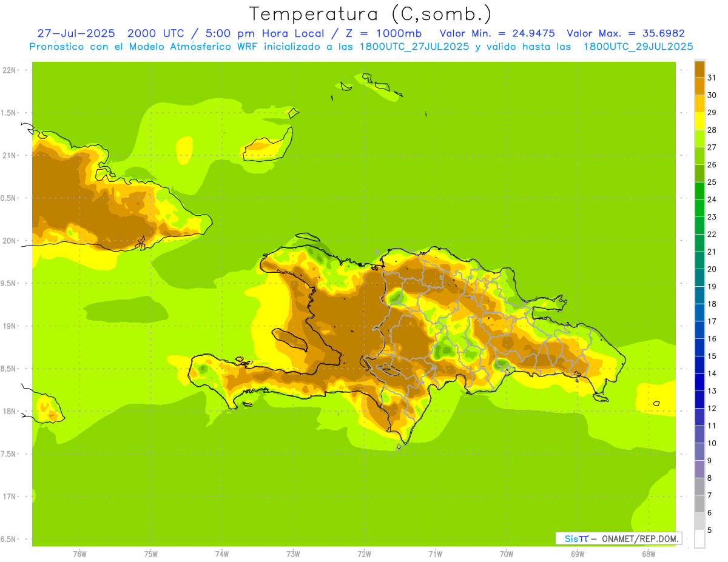This screenshot has width=728, height=562.
Task: Click the "74W" longitude label
Action: [x=222, y=554]
